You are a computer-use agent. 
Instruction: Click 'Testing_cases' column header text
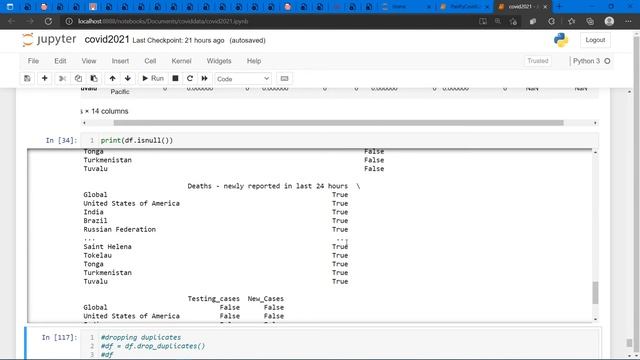213,299
